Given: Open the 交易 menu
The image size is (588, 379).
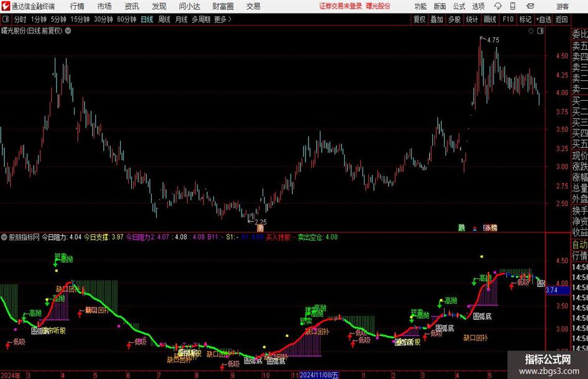Looking at the screenshot, I should click(253, 6).
